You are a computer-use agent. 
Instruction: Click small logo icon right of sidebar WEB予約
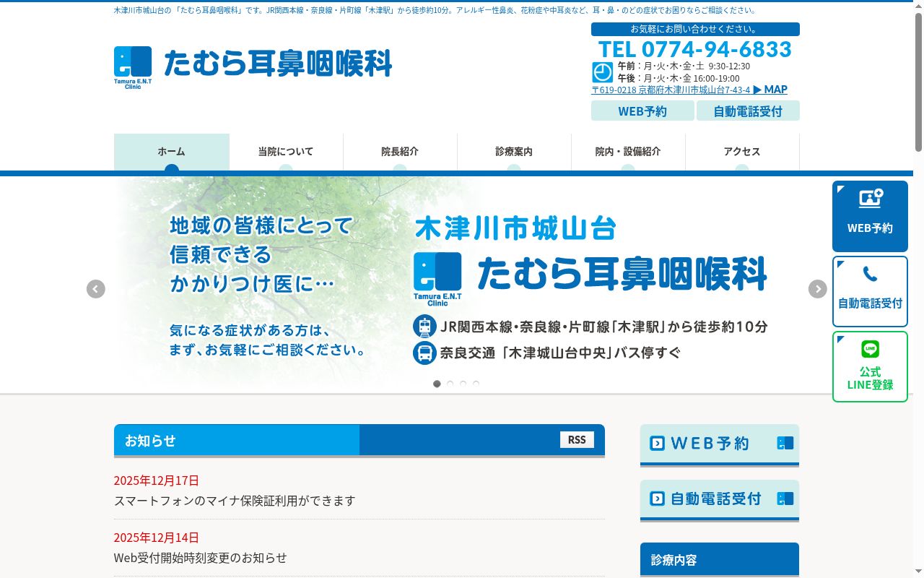(x=785, y=443)
